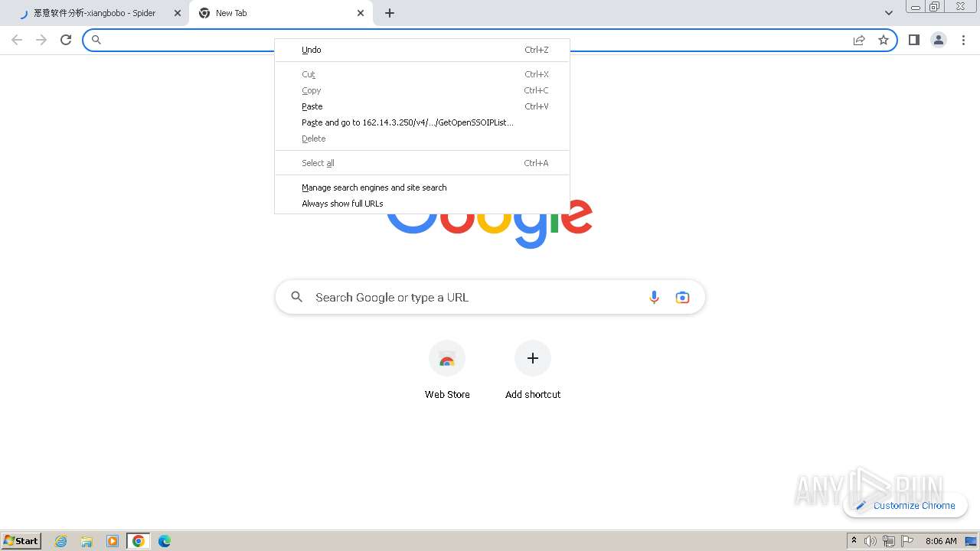Open the profile avatar icon

click(939, 40)
